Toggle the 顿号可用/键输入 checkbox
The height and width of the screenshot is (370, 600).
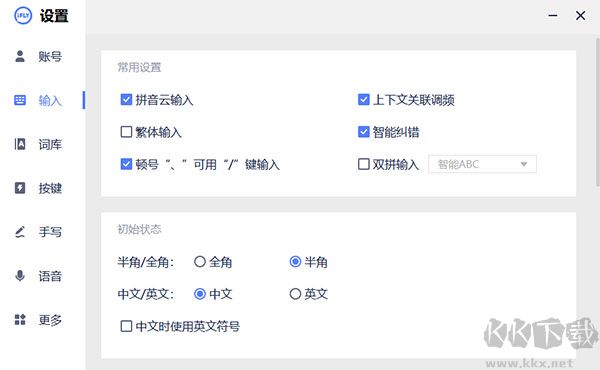[x=126, y=164]
